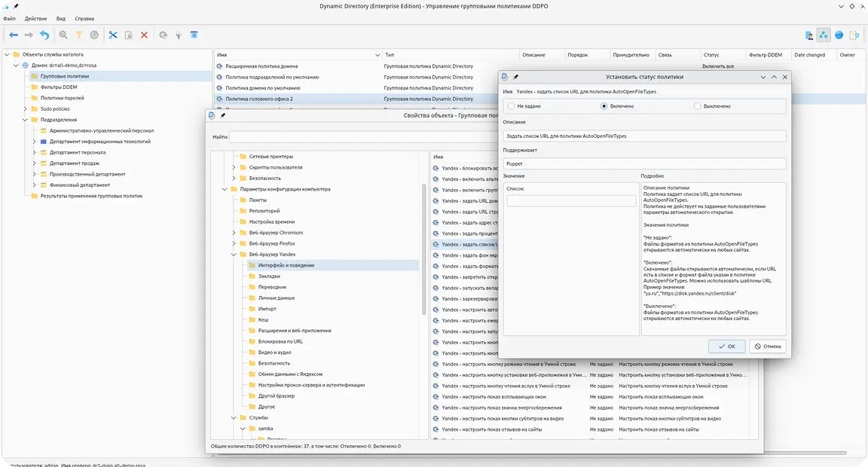Click the users directory icon at top right

pyautogui.click(x=809, y=35)
